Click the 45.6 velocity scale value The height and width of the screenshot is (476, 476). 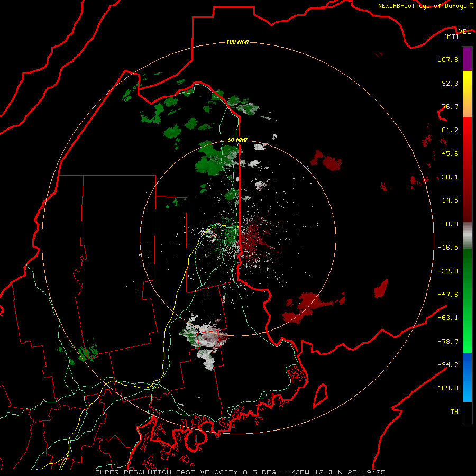[450, 153]
